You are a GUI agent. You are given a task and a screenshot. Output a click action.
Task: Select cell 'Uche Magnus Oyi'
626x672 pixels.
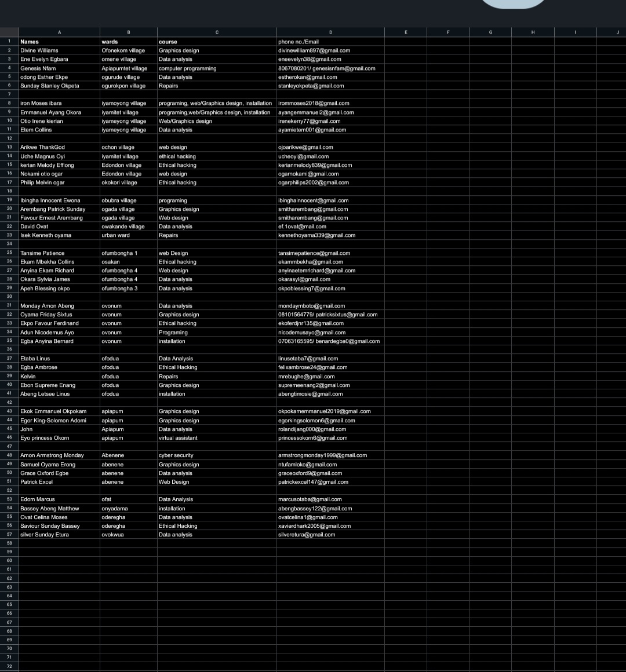pos(59,156)
